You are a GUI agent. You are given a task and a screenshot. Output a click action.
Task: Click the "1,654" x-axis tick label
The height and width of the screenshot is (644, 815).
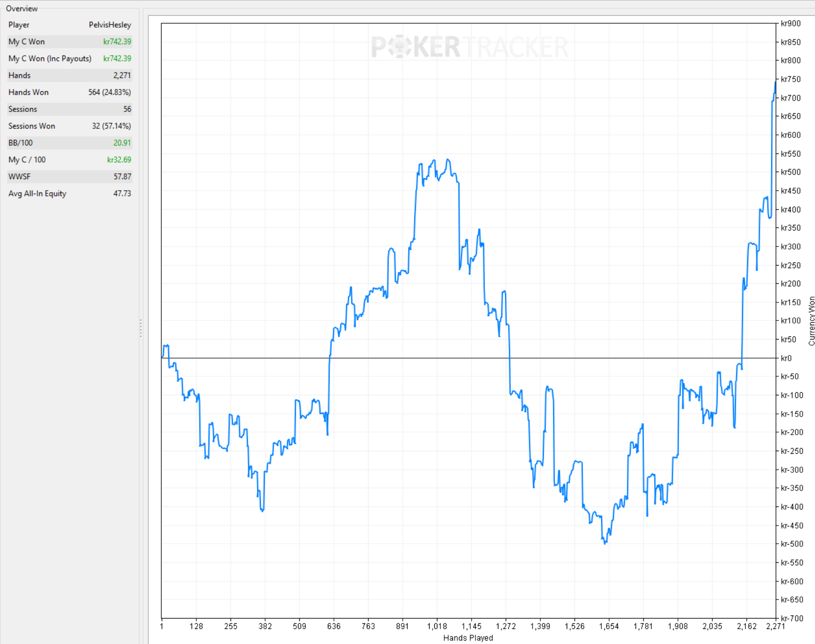click(609, 626)
